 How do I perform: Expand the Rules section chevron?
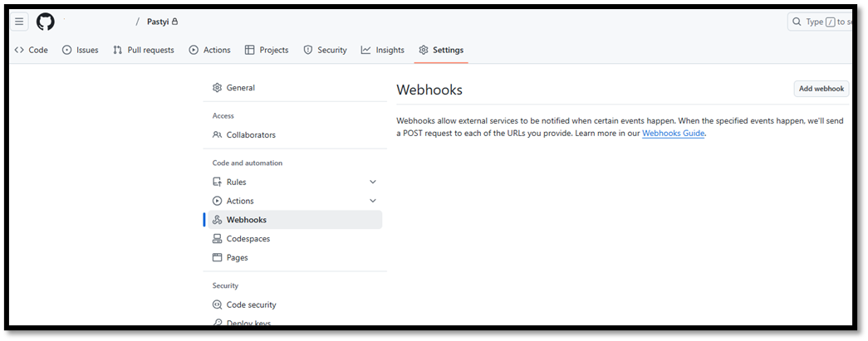click(373, 182)
